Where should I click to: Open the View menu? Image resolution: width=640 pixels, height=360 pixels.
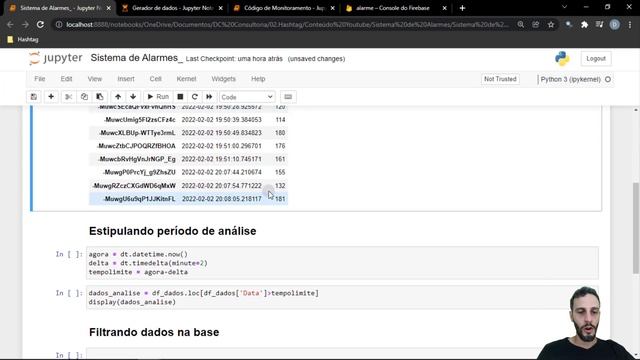click(x=95, y=79)
